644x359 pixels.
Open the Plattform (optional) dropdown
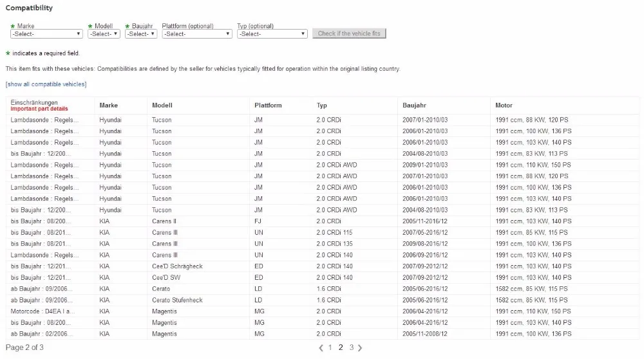tap(197, 34)
